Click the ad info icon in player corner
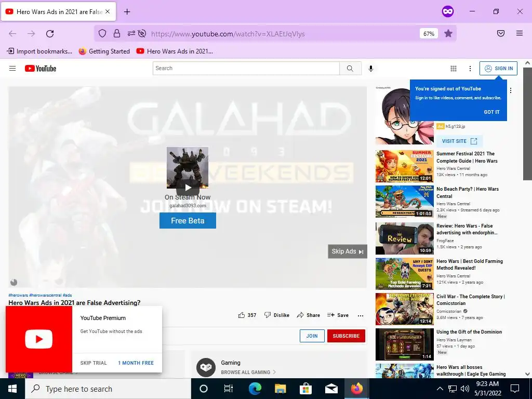 click(14, 282)
